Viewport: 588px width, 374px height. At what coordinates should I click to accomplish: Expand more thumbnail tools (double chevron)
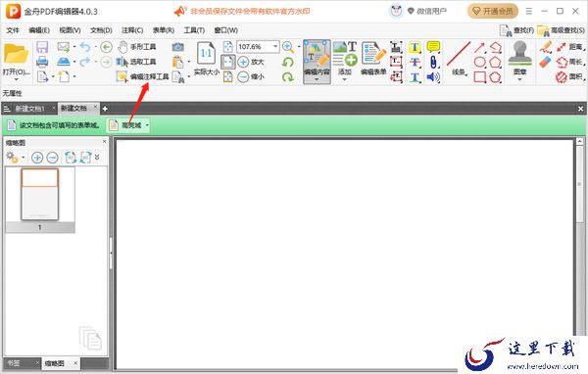(97, 157)
